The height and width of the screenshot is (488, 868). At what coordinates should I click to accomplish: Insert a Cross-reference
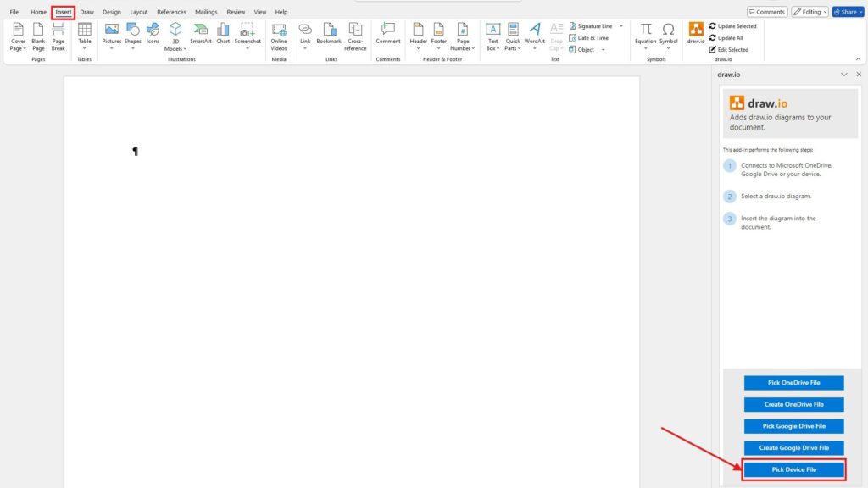pyautogui.click(x=355, y=34)
